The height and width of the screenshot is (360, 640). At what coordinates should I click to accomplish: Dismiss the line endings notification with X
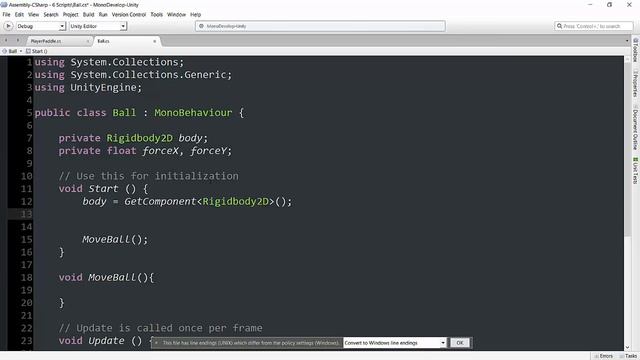pos(156,343)
